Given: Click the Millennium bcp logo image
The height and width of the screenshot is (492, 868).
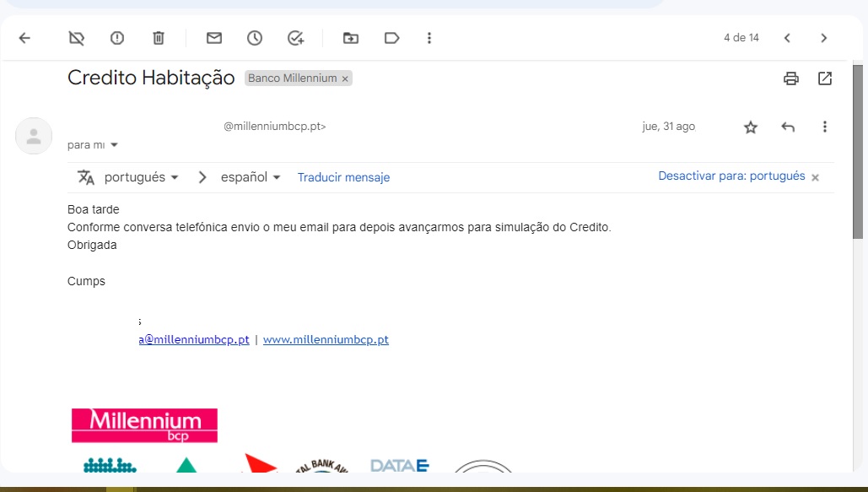Looking at the screenshot, I should [x=144, y=425].
